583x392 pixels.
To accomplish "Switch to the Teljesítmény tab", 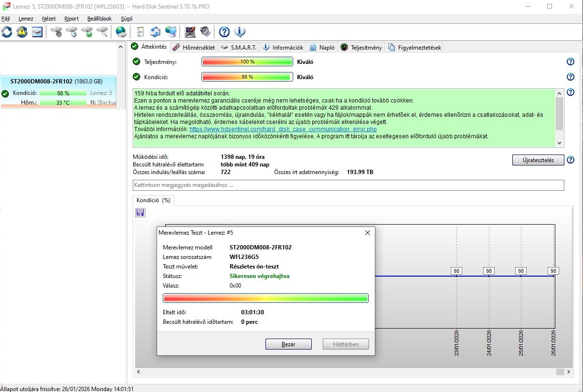I will 361,47.
